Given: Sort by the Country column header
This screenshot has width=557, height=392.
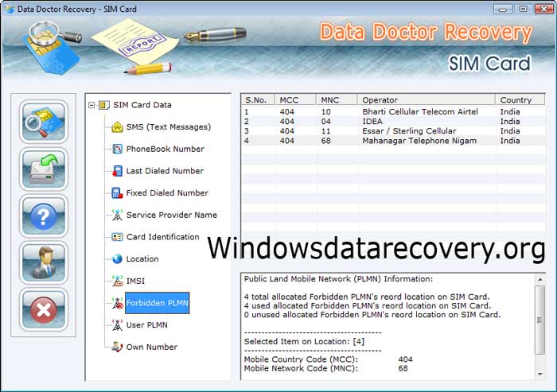Looking at the screenshot, I should pos(520,99).
